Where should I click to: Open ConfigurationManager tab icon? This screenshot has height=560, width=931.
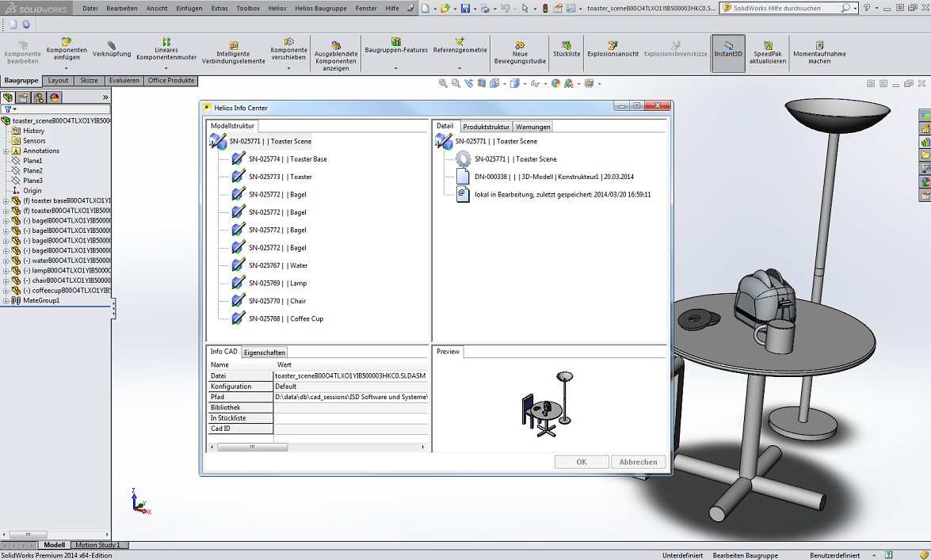pyautogui.click(x=39, y=97)
